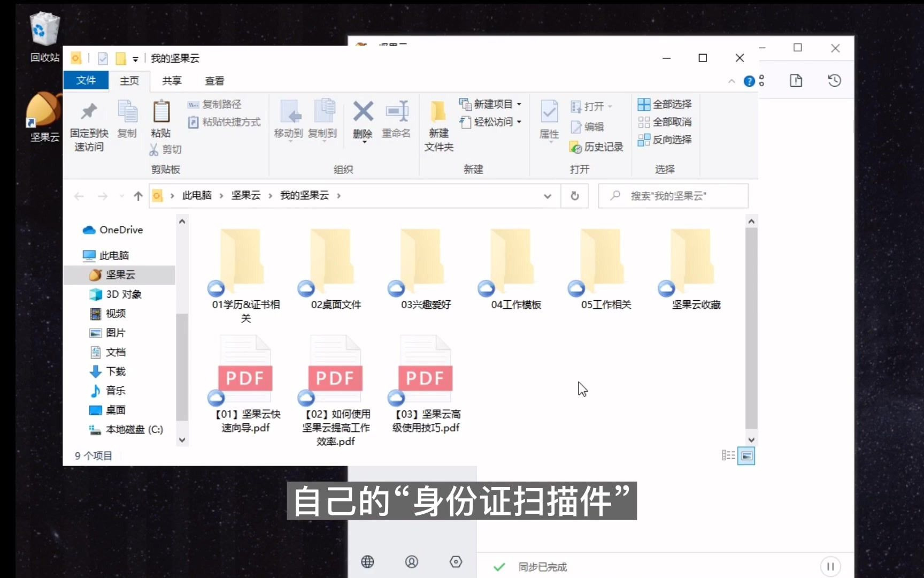This screenshot has width=924, height=578.
Task: Select 视频 in navigation pane
Action: point(107,314)
